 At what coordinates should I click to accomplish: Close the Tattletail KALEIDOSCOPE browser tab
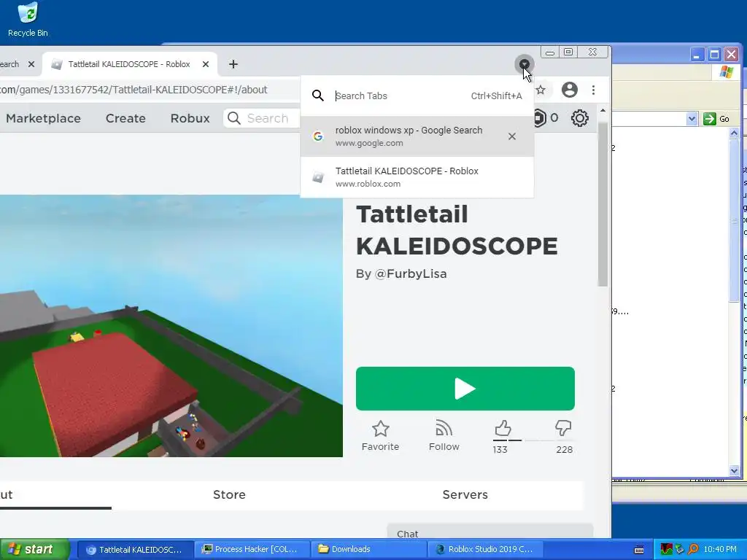click(206, 64)
